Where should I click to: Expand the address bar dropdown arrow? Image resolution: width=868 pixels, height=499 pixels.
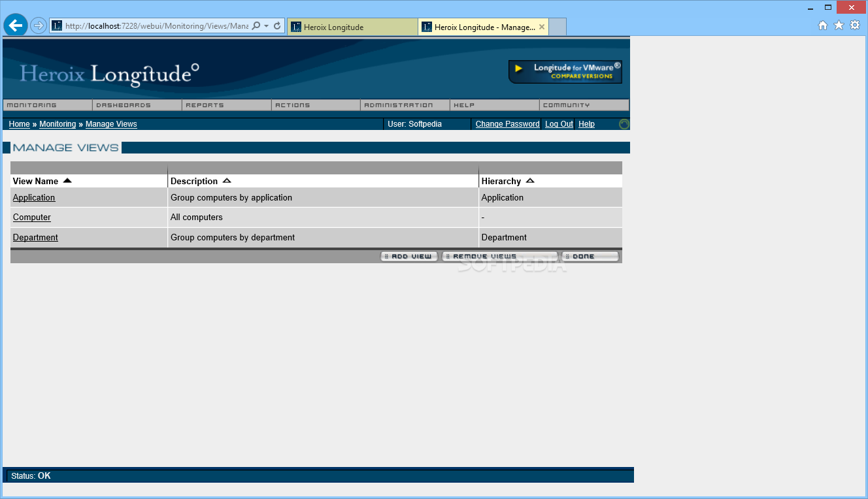point(267,26)
